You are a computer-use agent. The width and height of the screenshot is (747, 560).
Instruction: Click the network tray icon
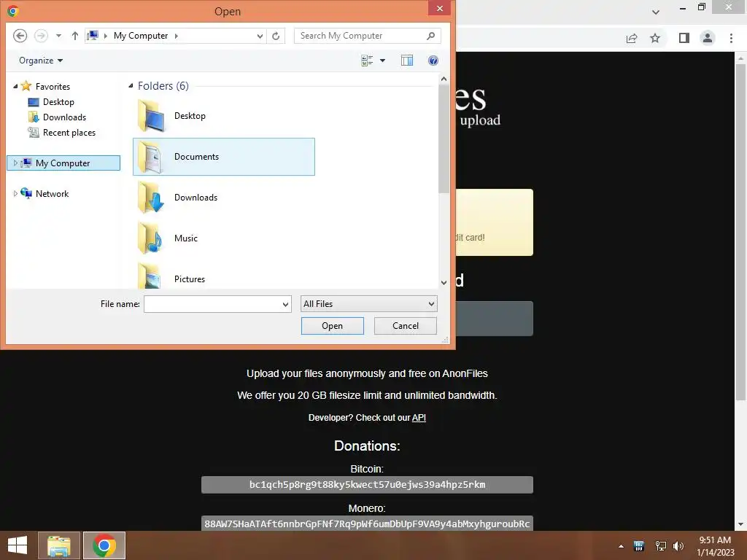[x=660, y=546]
